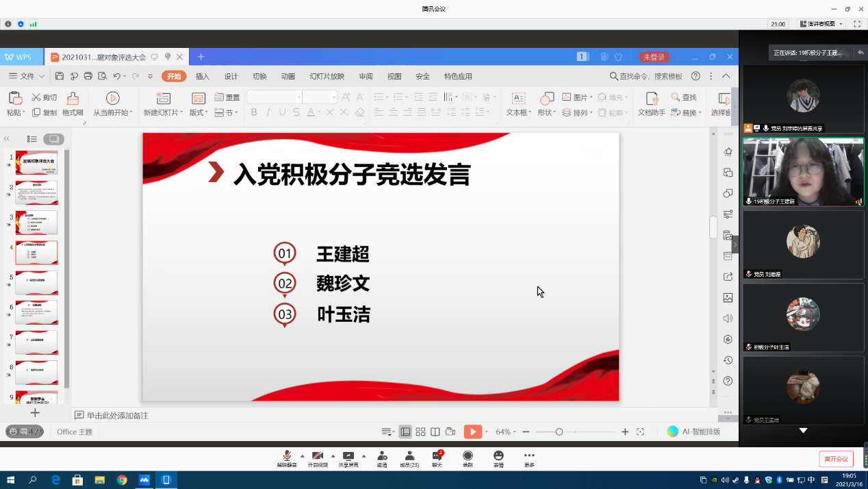Expand audio options arrow beside 解除静音
The image size is (868, 489).
click(x=302, y=455)
